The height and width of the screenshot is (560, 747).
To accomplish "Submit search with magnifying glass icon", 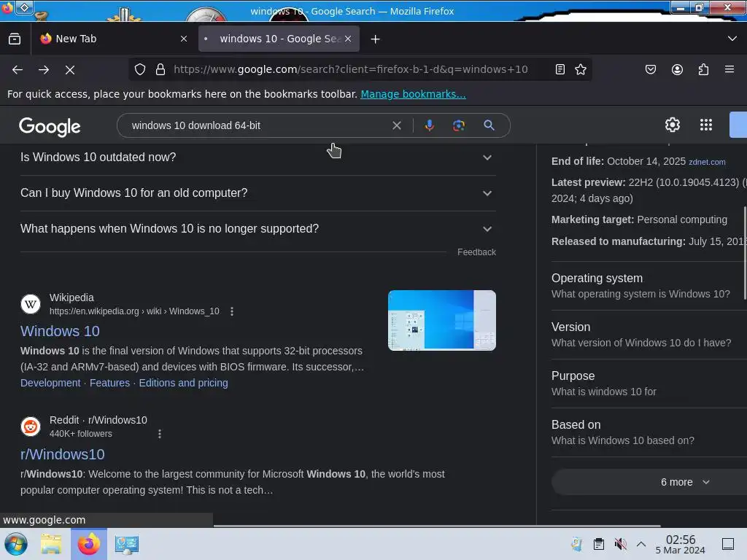I will click(489, 125).
